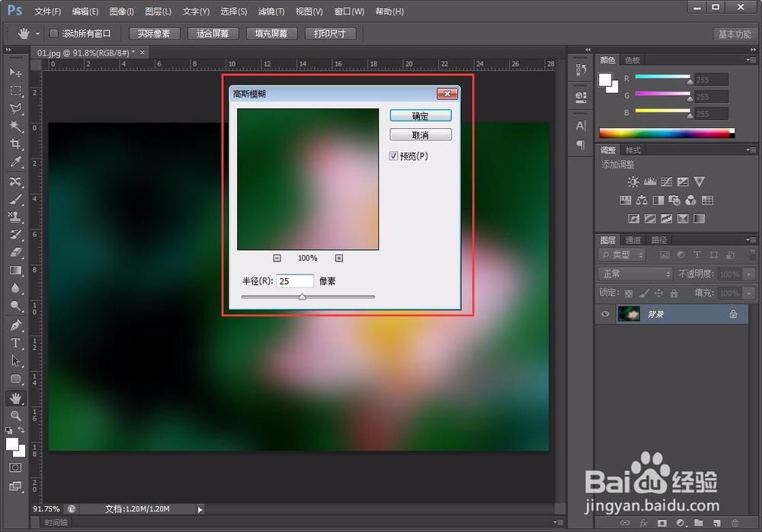This screenshot has height=532, width=762.
Task: Switch to the 通道 tab
Action: 632,239
